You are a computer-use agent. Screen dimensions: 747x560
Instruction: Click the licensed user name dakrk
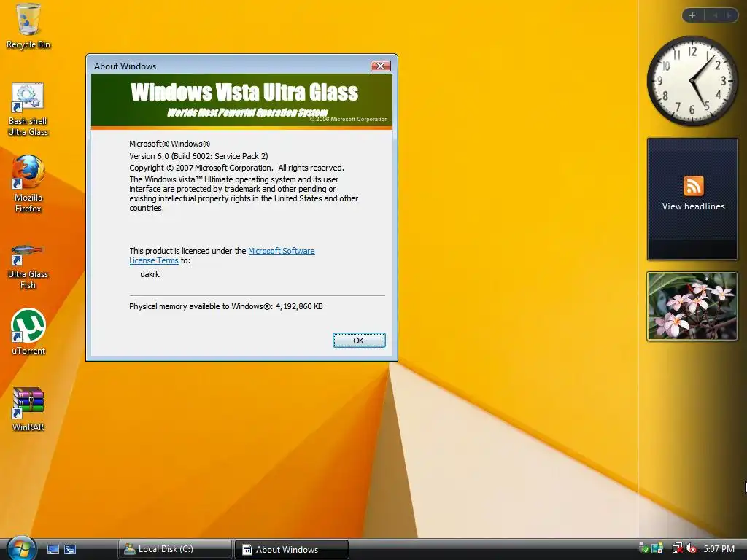pyautogui.click(x=150, y=274)
